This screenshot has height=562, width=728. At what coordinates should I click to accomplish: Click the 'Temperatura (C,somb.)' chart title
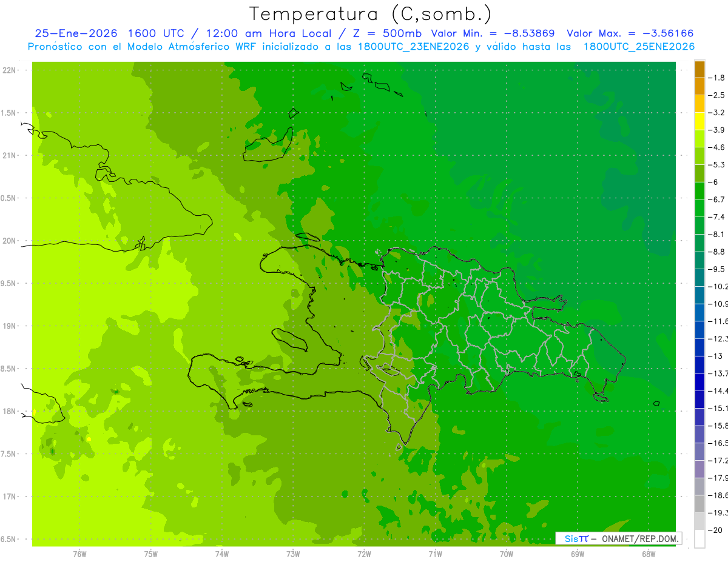click(371, 15)
